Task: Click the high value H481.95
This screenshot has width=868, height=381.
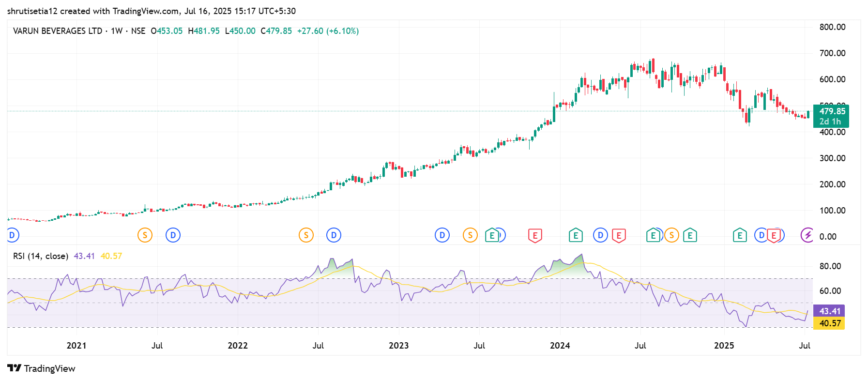Action: (x=204, y=31)
